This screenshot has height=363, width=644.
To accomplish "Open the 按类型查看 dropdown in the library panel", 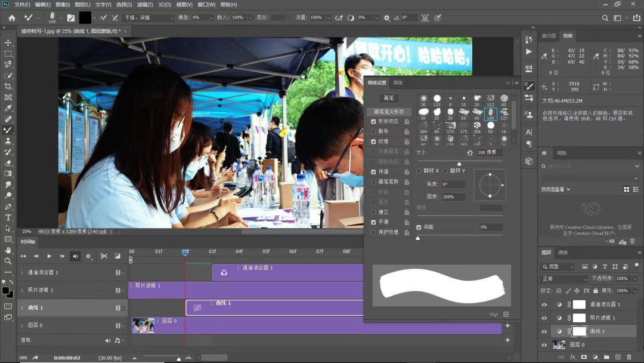I will [556, 189].
